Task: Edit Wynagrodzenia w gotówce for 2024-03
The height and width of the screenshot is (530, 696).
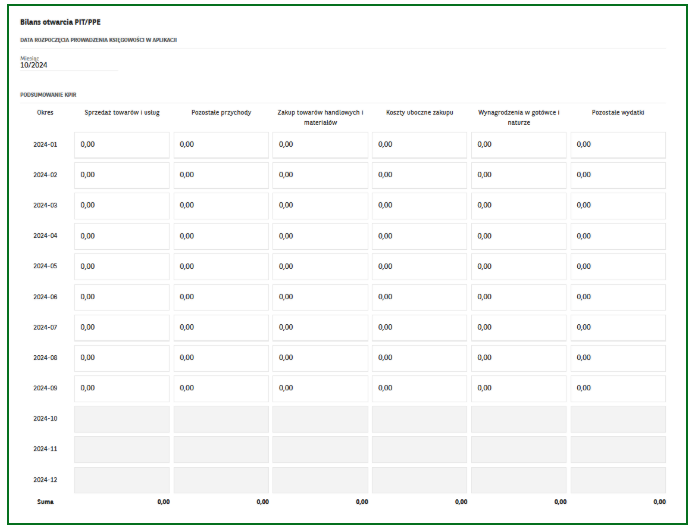Action: (519, 206)
